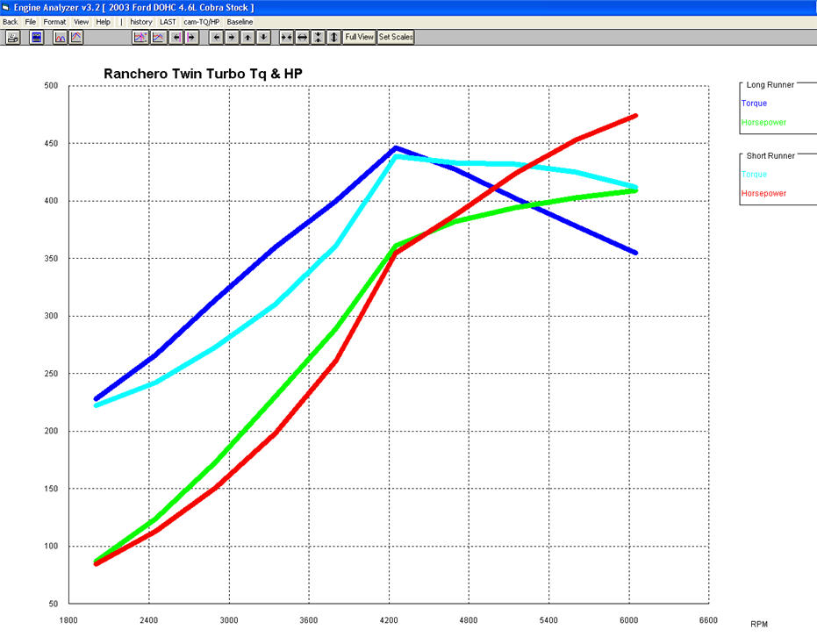Click the Set Scales button
817x644 pixels.
click(x=396, y=37)
